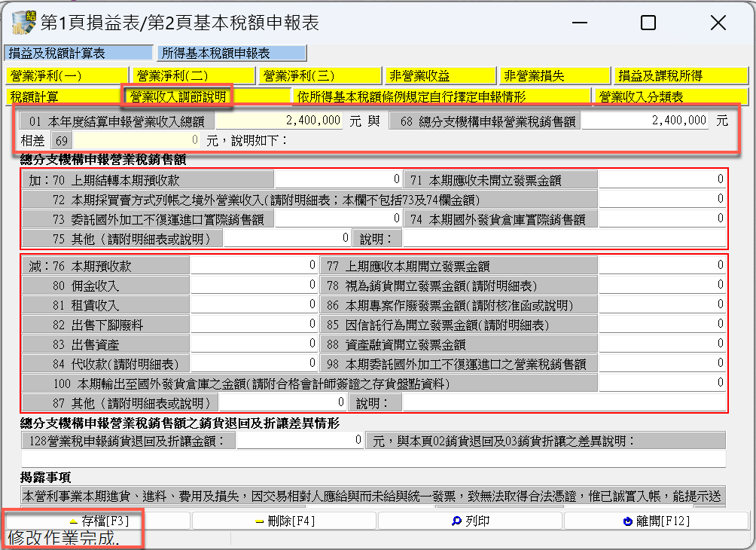This screenshot has width=756, height=550.
Task: Open the 依所得基本稅額條例規定自行擇定申報情形 tab
Action: tap(442, 97)
